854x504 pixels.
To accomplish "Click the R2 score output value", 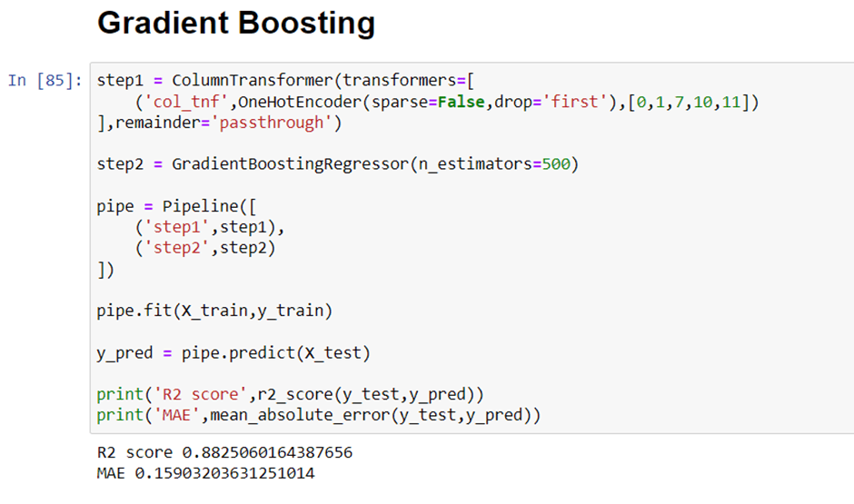I will point(267,452).
